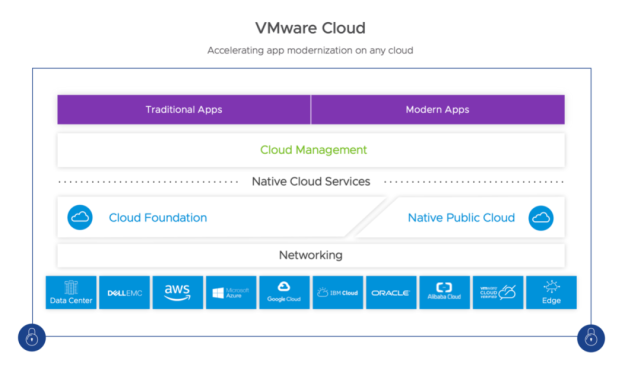
Task: Click the Native Public Cloud label
Action: 461,217
